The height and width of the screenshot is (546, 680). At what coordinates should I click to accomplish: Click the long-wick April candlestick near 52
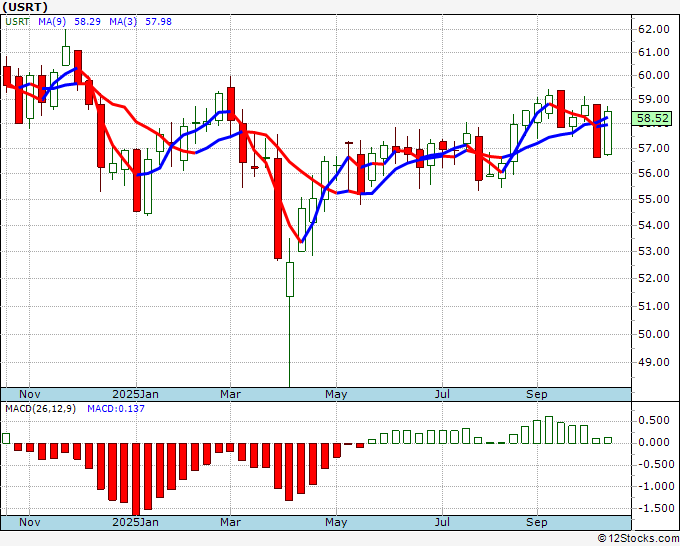[290, 279]
